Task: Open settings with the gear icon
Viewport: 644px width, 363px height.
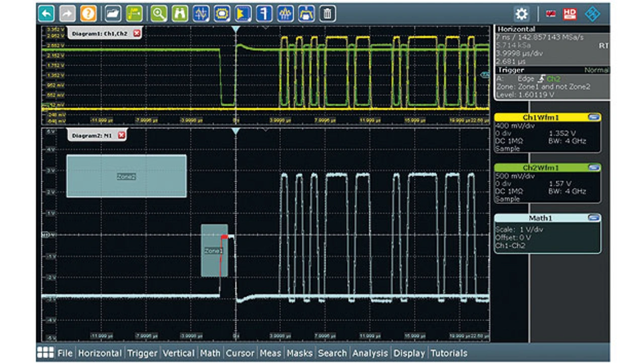Action: point(521,14)
